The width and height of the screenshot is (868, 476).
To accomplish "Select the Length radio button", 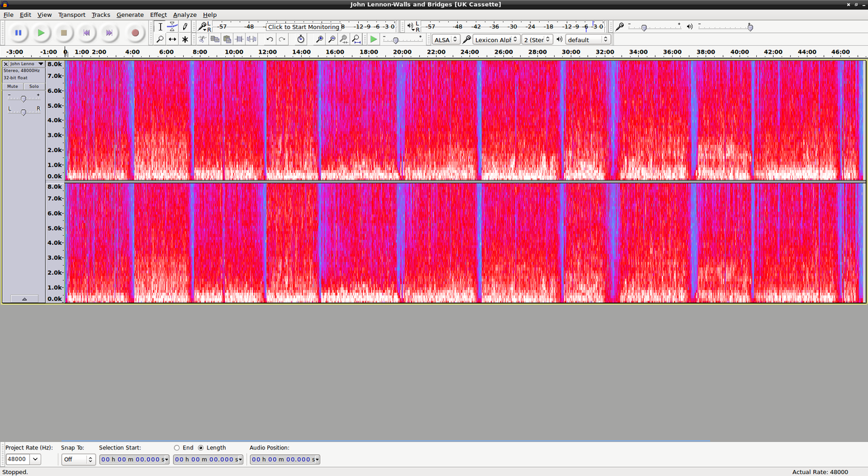I will tap(201, 448).
